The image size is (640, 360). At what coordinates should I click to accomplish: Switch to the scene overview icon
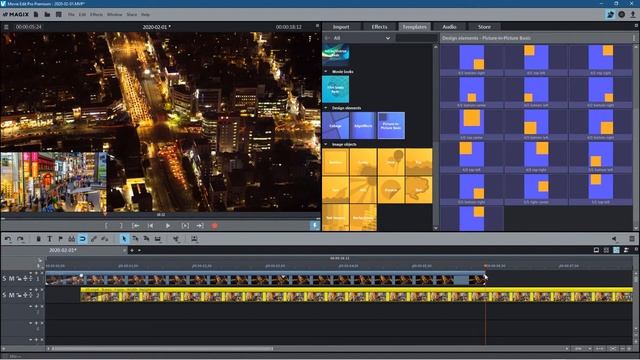point(606,250)
